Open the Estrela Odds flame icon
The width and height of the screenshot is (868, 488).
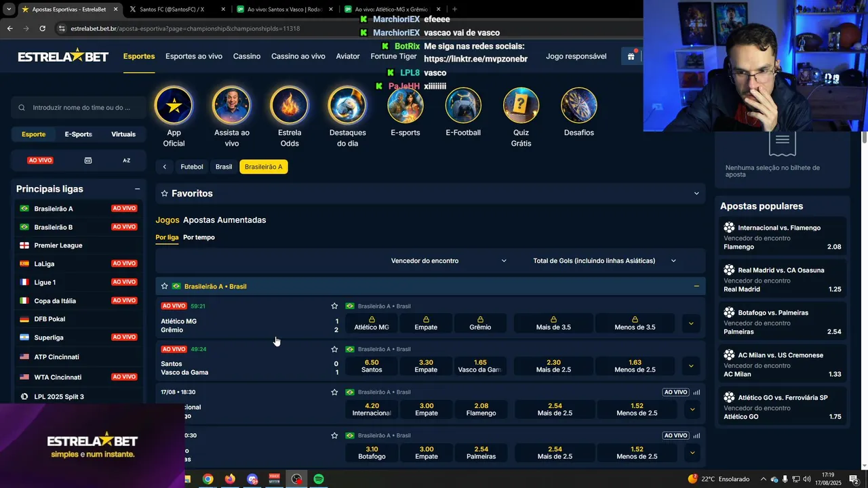(x=290, y=105)
